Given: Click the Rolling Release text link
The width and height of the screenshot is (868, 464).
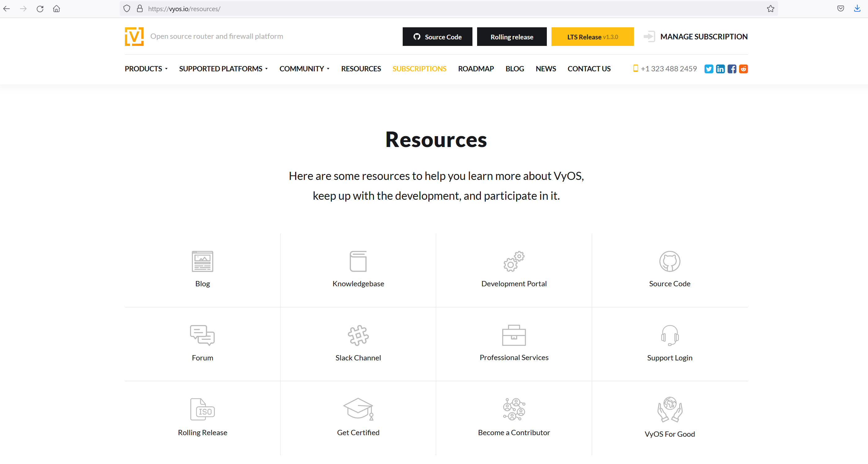Looking at the screenshot, I should (x=202, y=432).
